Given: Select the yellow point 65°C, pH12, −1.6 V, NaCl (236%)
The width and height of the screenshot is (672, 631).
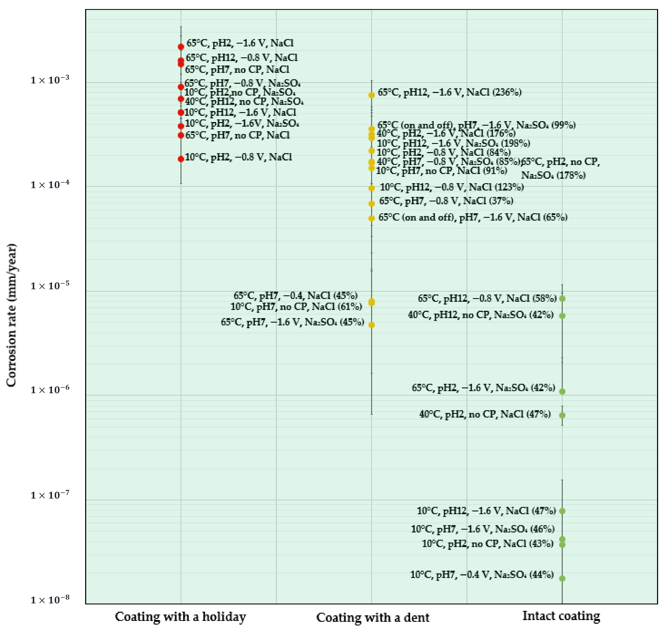Looking at the screenshot, I should tap(372, 95).
